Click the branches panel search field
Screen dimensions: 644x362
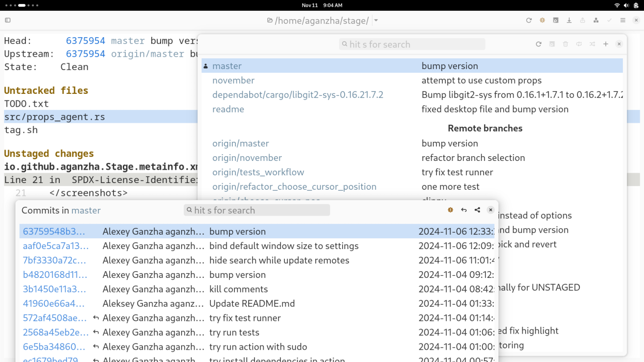(412, 44)
